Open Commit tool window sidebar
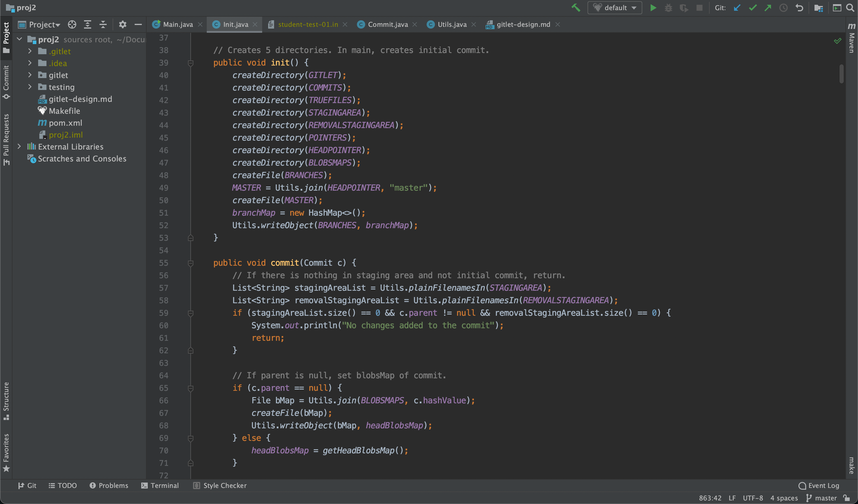The width and height of the screenshot is (858, 504). pyautogui.click(x=6, y=82)
